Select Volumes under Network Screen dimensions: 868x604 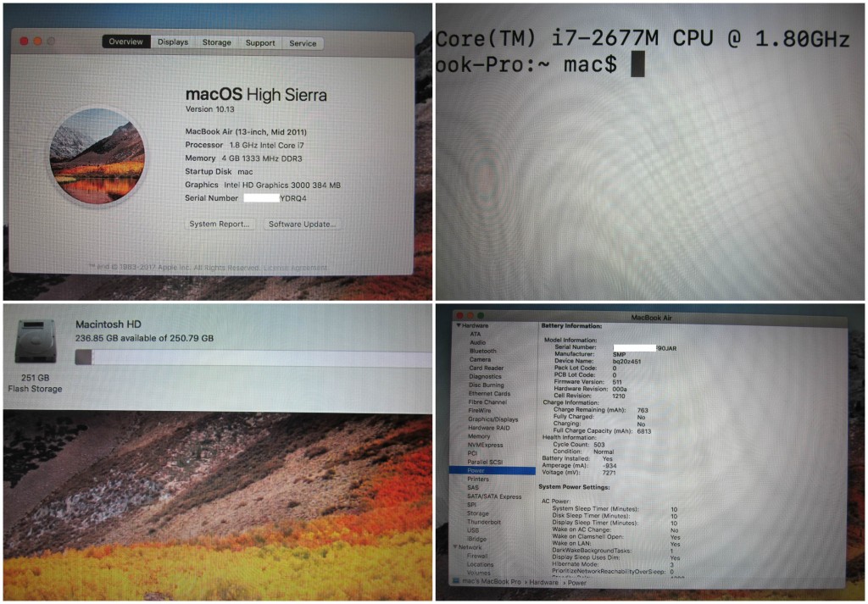pos(478,573)
